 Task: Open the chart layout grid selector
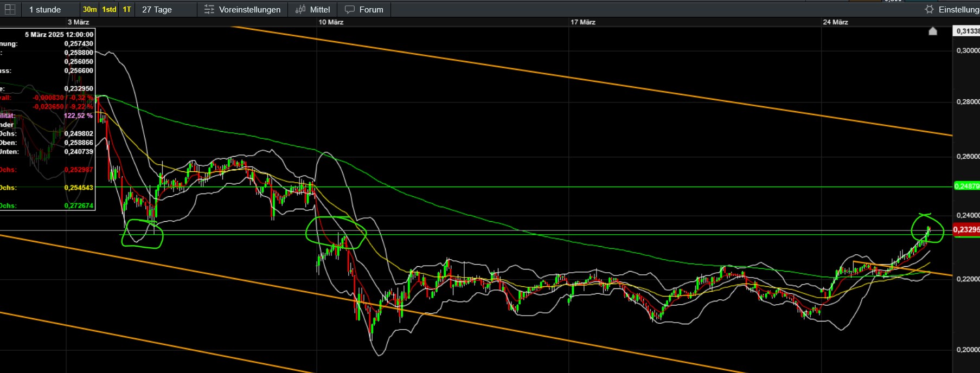[10, 9]
